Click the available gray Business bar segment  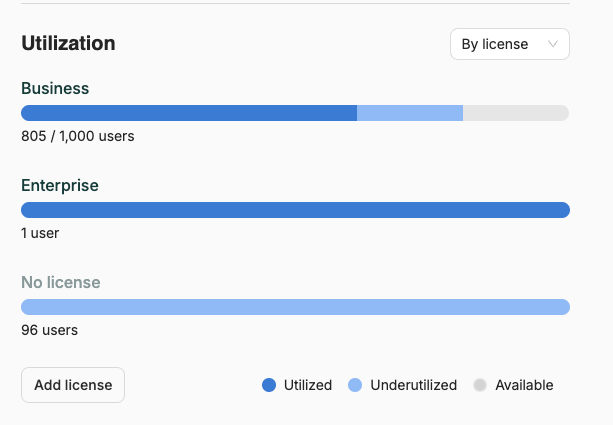click(x=516, y=113)
